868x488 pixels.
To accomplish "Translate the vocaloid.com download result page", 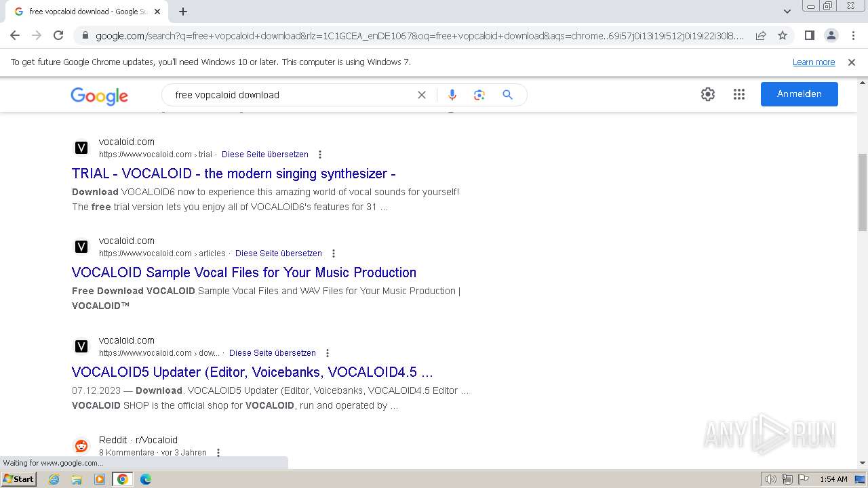I will 273,353.
